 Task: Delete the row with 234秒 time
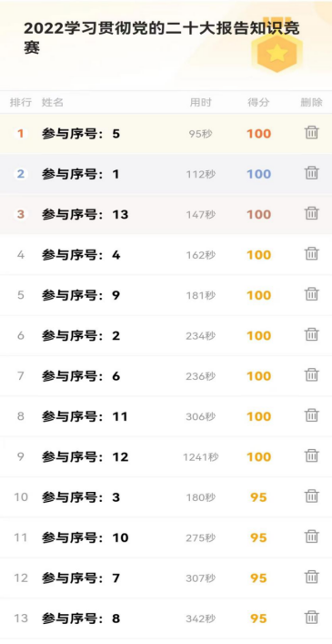point(311,334)
